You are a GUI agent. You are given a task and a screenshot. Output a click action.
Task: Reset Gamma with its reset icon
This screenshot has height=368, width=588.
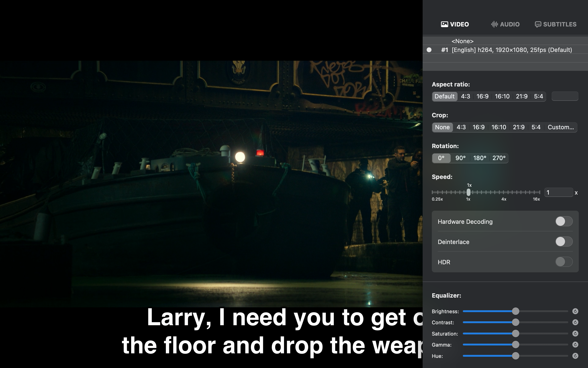(x=575, y=345)
